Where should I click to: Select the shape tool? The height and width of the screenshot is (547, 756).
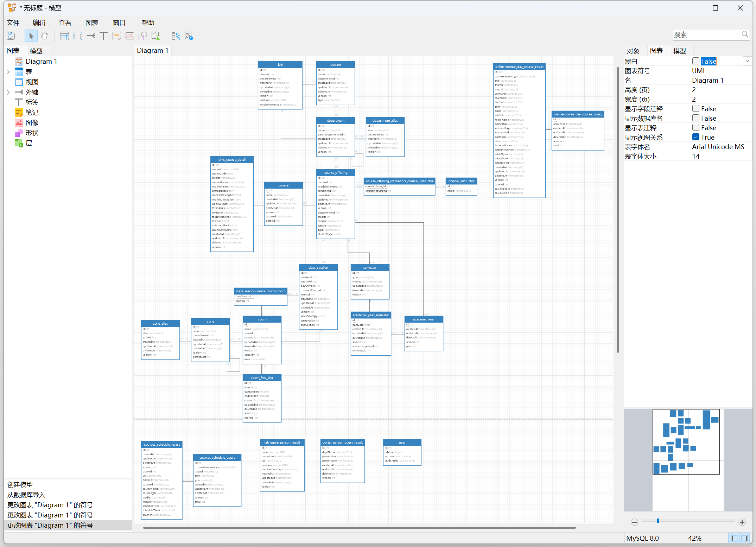pos(143,36)
